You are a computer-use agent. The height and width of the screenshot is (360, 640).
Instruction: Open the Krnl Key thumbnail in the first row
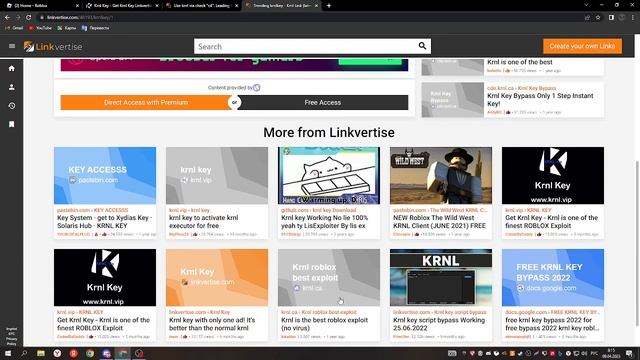point(553,176)
